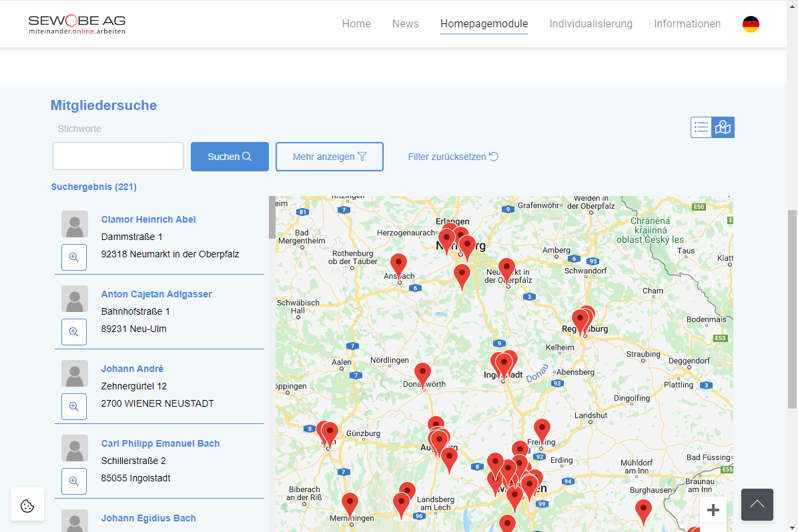Click the Neumarkt map pin

pyautogui.click(x=506, y=269)
